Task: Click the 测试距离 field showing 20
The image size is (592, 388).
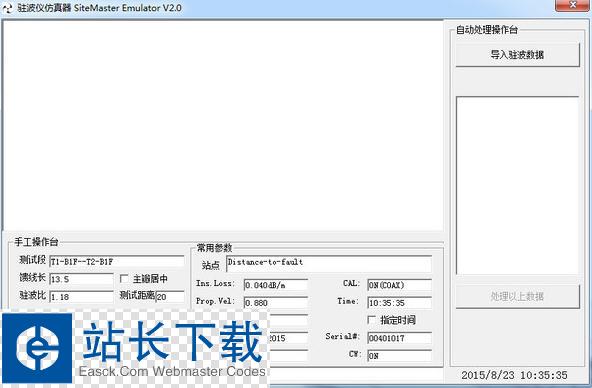Action: pyautogui.click(x=170, y=297)
